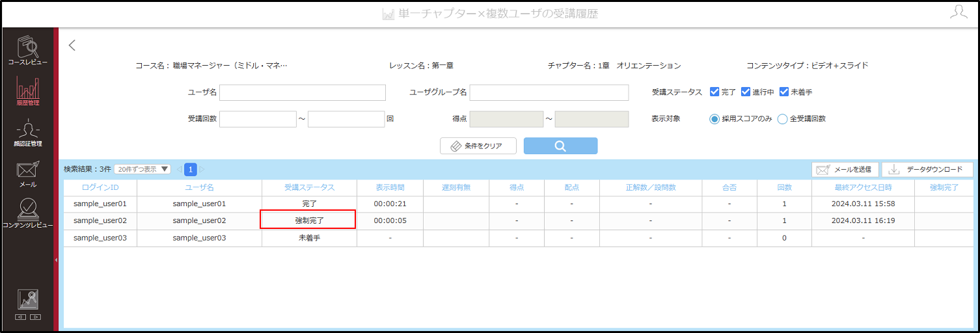Collapse the sidebar with the small arrow handle
Image resolution: width=980 pixels, height=333 pixels.
[55, 260]
